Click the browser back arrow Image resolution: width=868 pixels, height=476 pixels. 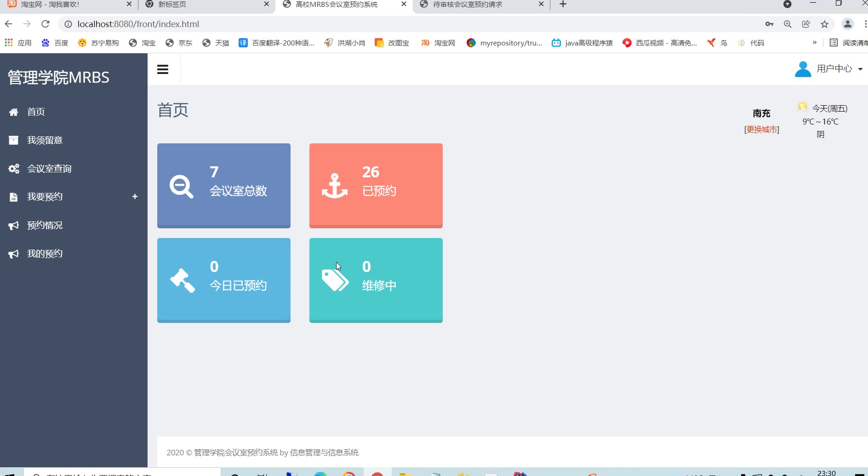coord(9,24)
